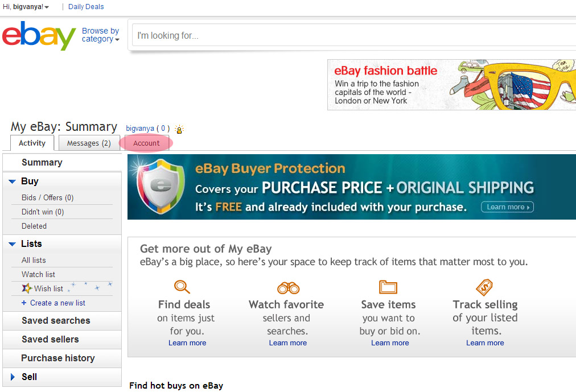The width and height of the screenshot is (576, 392).
Task: Open the Account tab
Action: tap(146, 143)
